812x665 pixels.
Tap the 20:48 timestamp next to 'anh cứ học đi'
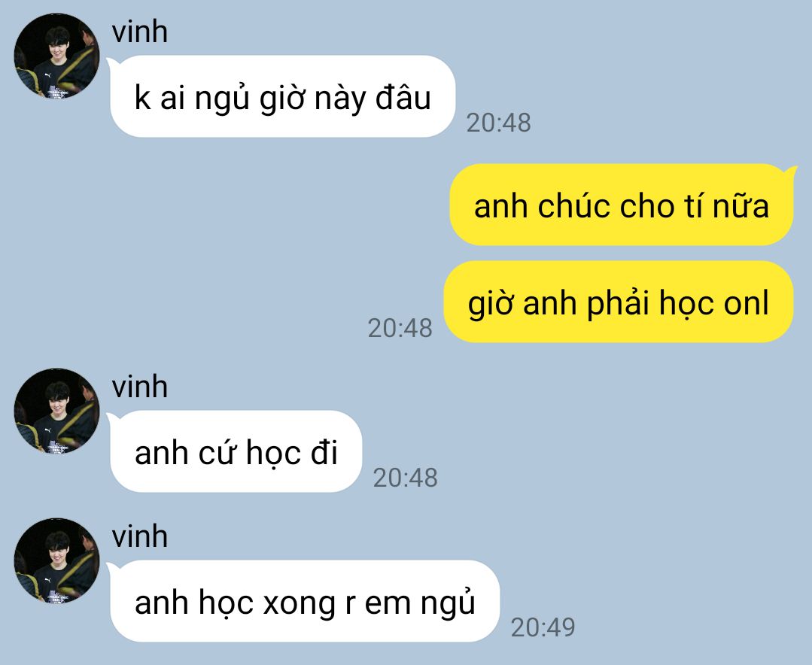coord(405,478)
